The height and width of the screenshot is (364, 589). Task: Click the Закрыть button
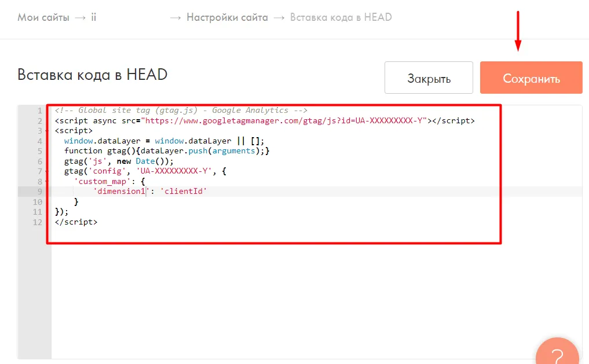click(x=429, y=78)
